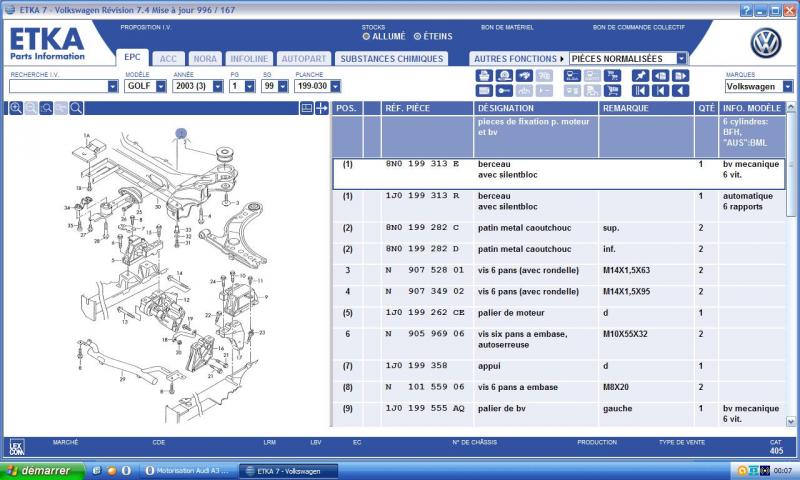Viewport: 800px width, 480px height.
Task: Click the parts list scrollbar up arrow
Action: 791,107
